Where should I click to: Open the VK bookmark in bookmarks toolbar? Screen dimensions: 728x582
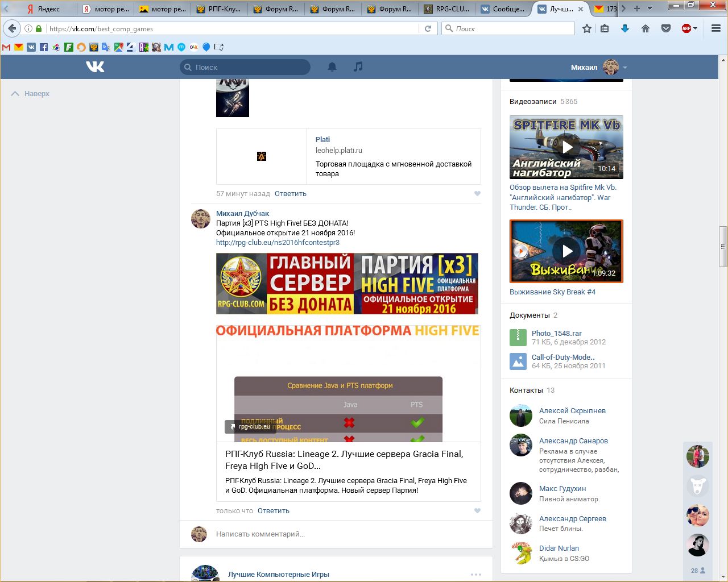31,47
